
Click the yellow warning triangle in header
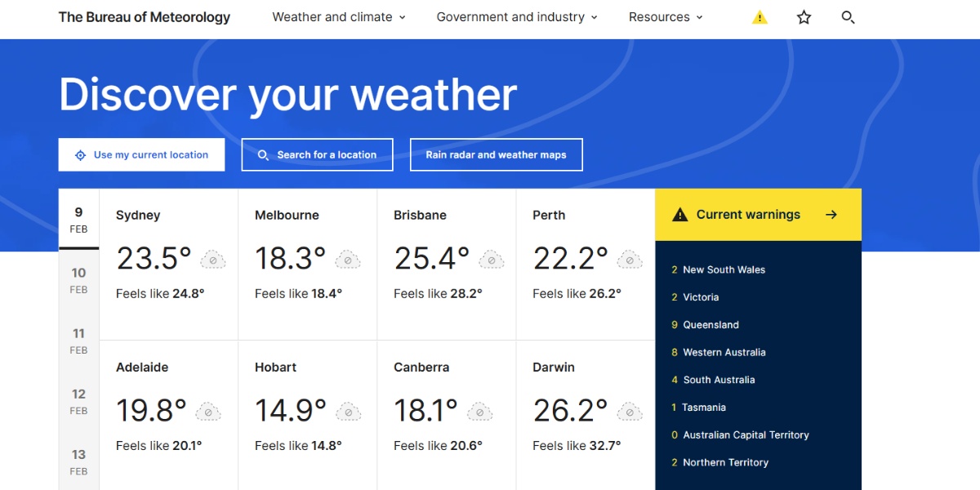(759, 17)
